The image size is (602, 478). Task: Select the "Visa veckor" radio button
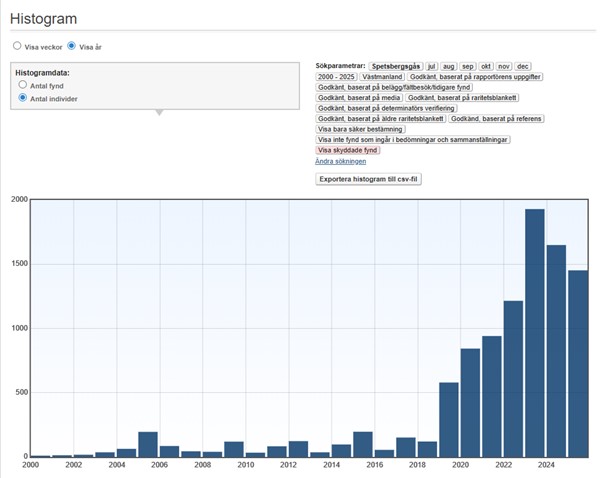pyautogui.click(x=17, y=46)
